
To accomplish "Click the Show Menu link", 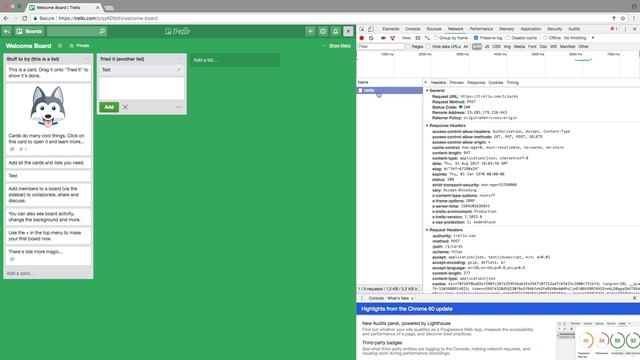I will [340, 46].
